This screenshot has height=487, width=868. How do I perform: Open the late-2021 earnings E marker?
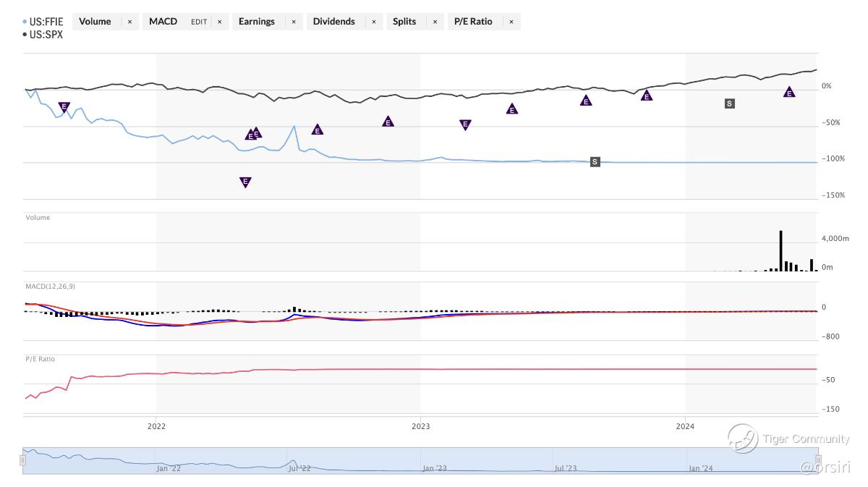(x=64, y=107)
